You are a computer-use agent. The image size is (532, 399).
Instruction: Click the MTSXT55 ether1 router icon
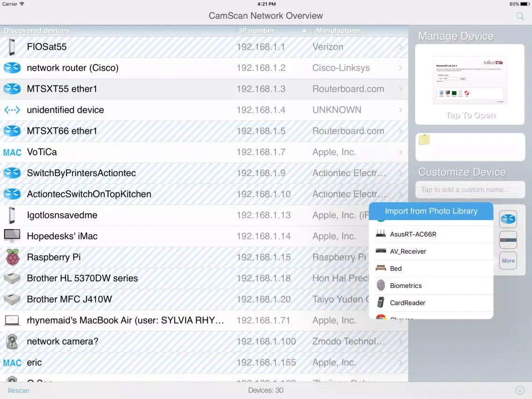[12, 89]
